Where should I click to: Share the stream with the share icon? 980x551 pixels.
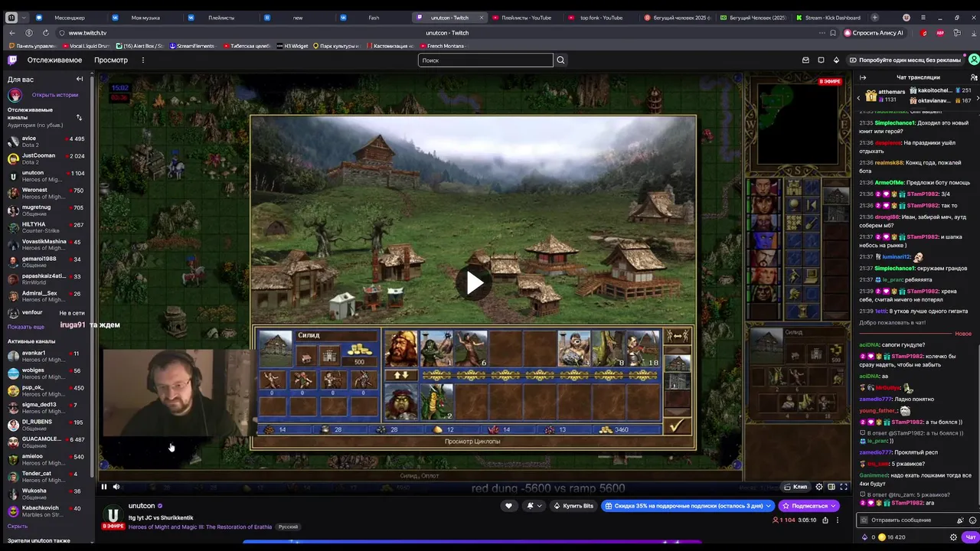tap(825, 520)
